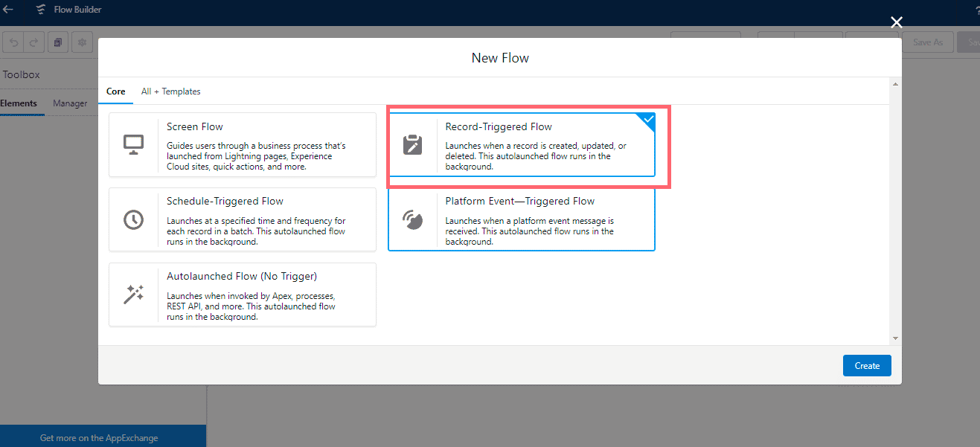980x447 pixels.
Task: Open flow settings gear icon
Action: [82, 42]
